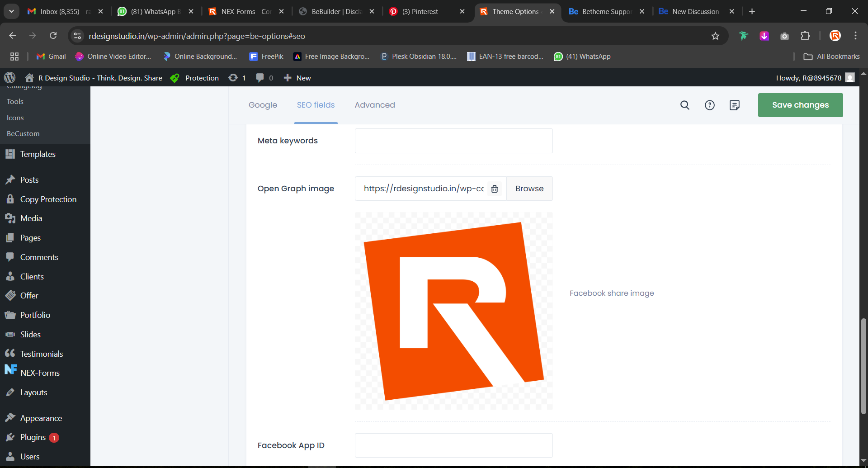Click the notes icon beside Save changes
868x468 pixels.
[735, 105]
